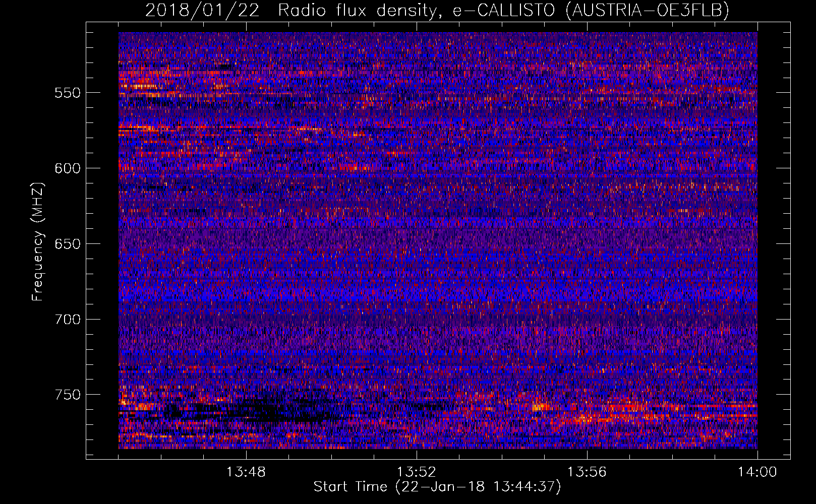Click the '550' frequency tick label

[68, 93]
